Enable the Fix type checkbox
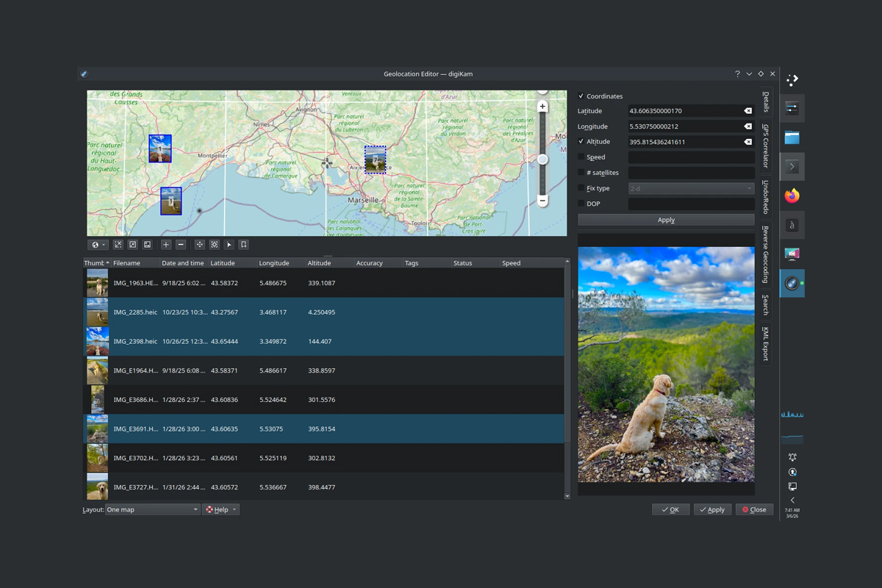882x588 pixels. click(x=581, y=188)
